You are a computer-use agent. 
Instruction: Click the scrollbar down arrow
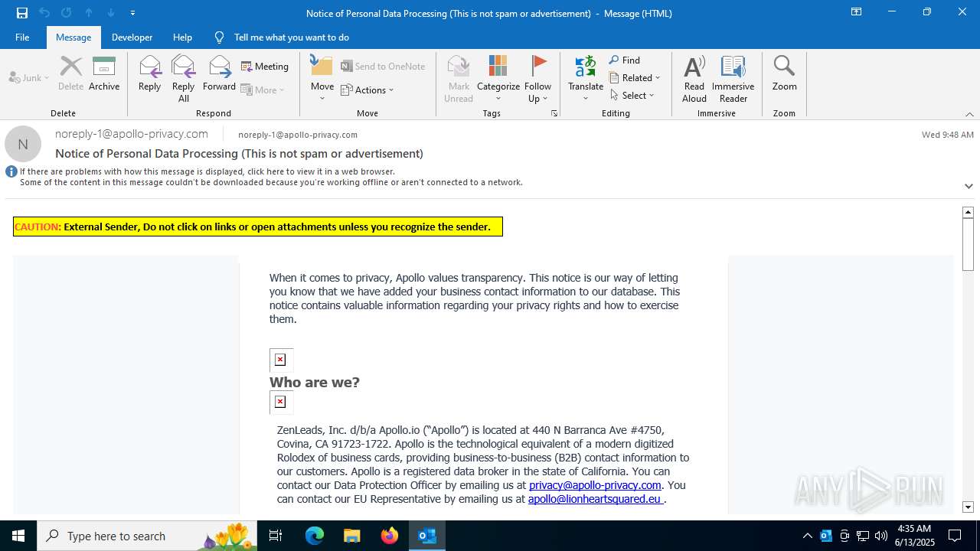(968, 507)
